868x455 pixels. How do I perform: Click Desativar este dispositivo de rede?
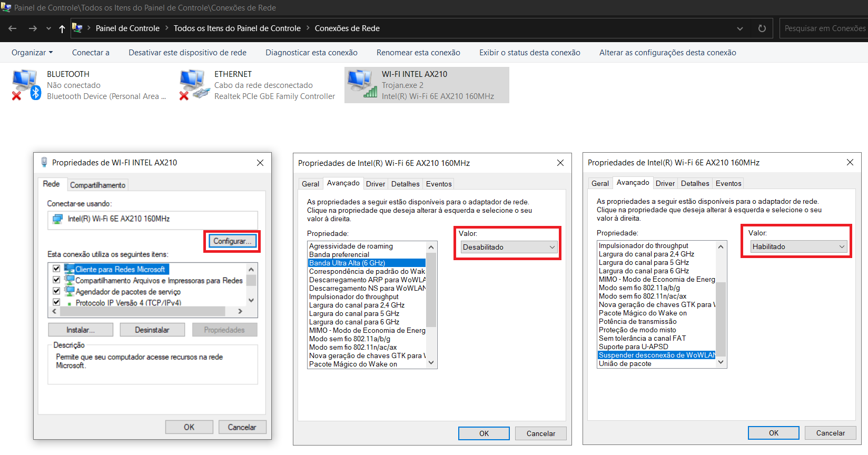[x=188, y=53]
